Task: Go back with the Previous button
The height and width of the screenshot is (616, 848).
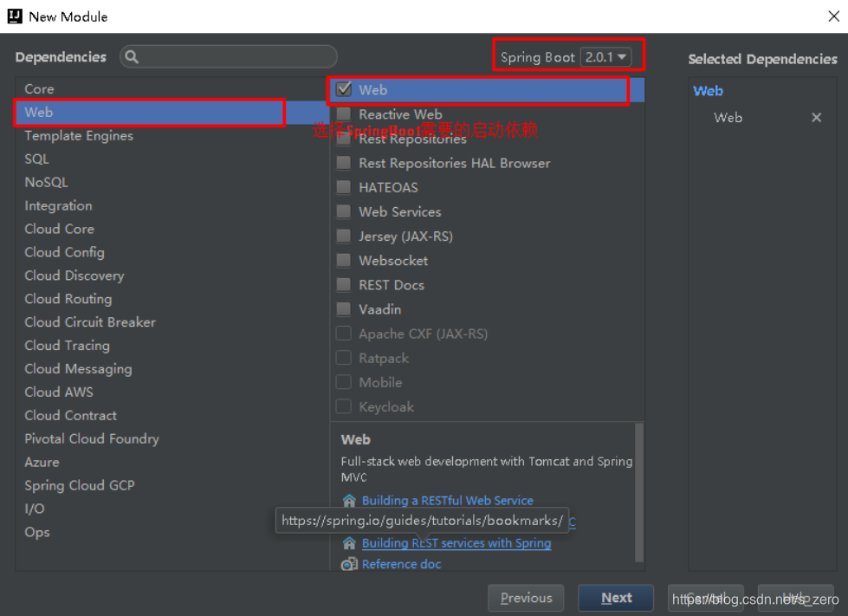Action: point(526,598)
